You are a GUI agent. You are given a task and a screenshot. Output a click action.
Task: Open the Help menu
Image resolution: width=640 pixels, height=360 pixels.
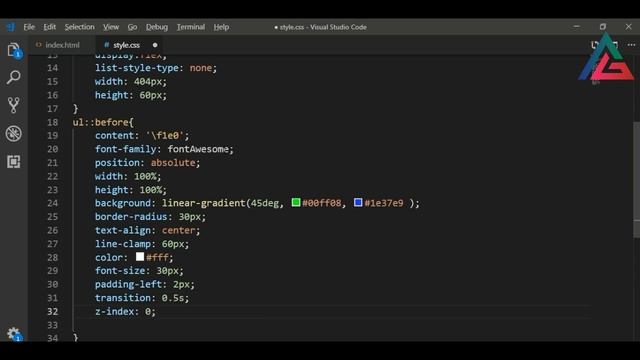(x=221, y=27)
